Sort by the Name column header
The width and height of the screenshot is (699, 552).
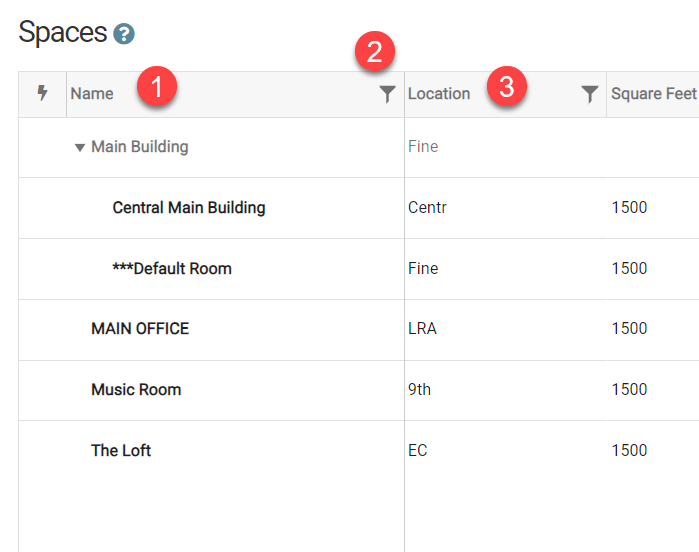point(92,94)
